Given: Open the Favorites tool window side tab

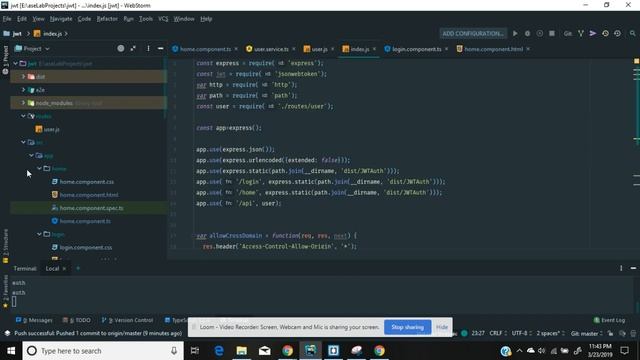Looking at the screenshot, I should (5, 292).
